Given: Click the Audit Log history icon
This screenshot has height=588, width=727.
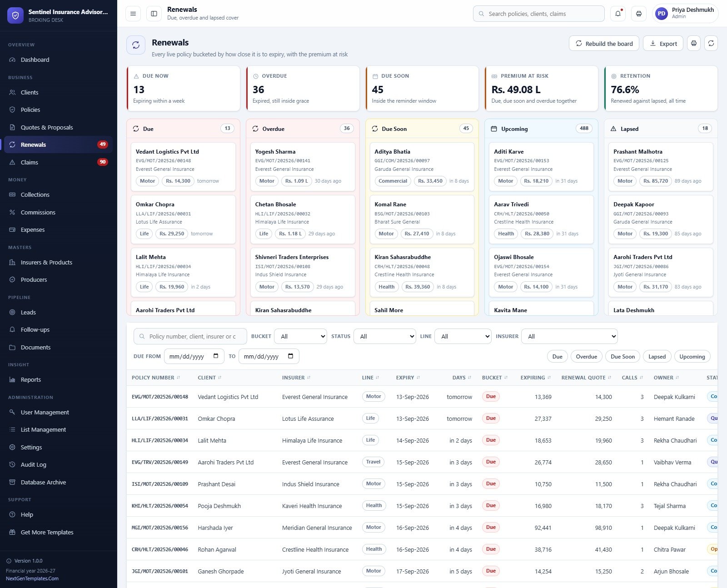Looking at the screenshot, I should (12, 465).
